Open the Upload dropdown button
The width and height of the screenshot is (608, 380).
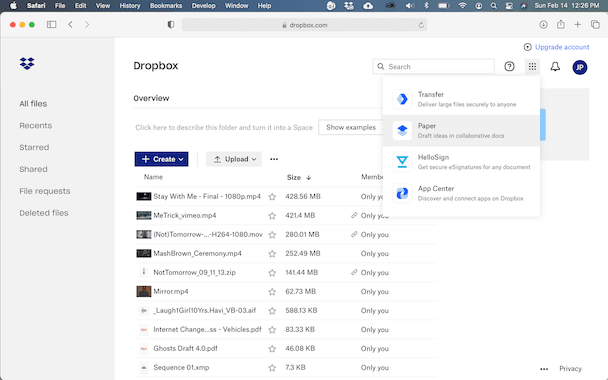(234, 159)
